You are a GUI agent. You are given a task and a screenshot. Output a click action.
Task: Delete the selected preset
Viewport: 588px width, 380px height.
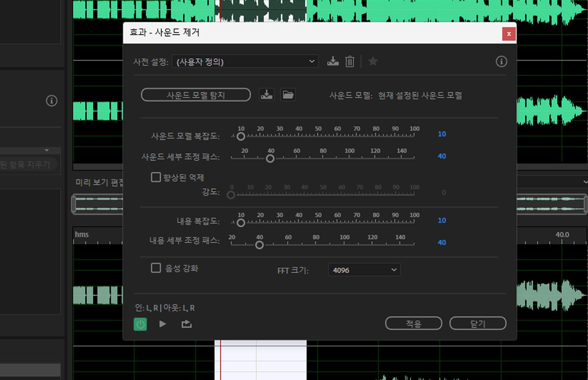(349, 61)
